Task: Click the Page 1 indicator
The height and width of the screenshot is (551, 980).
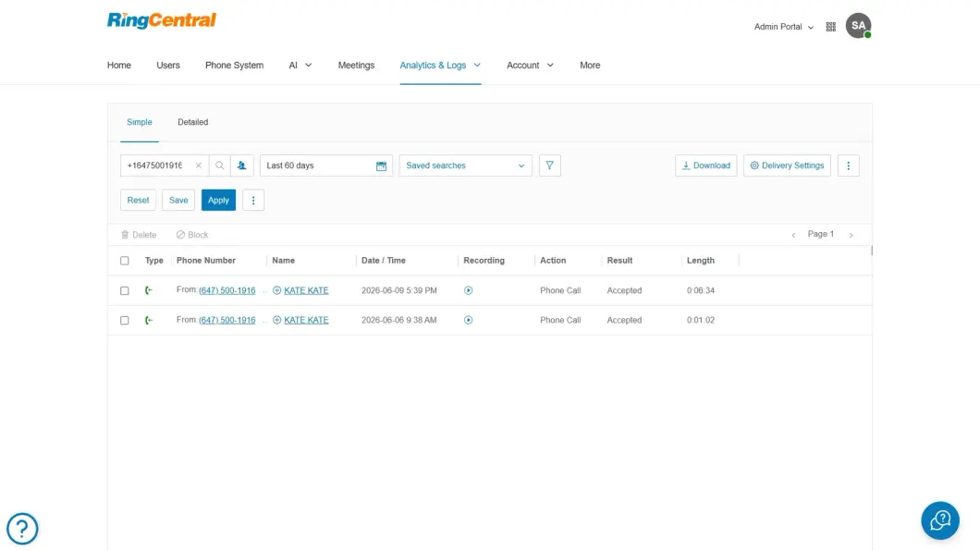Action: pyautogui.click(x=821, y=234)
